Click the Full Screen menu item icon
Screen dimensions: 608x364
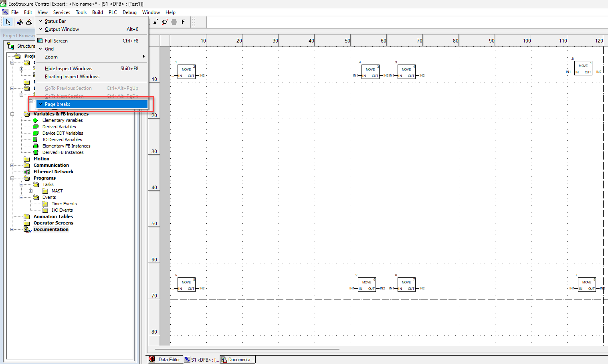[40, 40]
